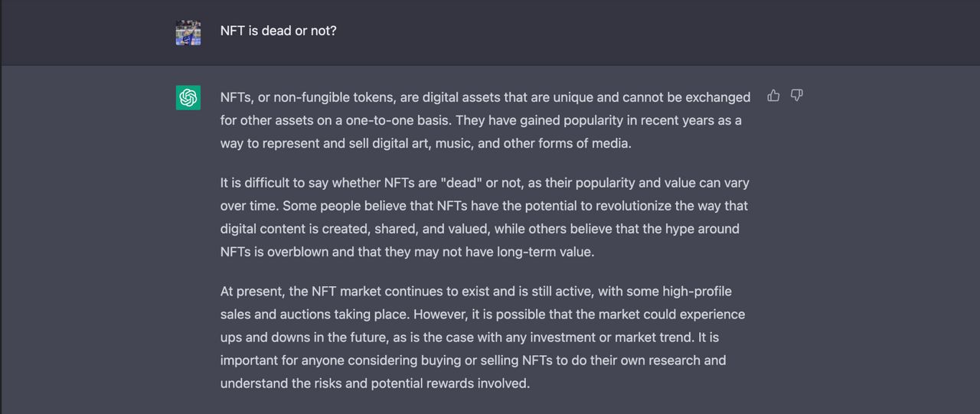Click the word "overblown" in the response
The height and width of the screenshot is (414, 980).
(x=298, y=252)
